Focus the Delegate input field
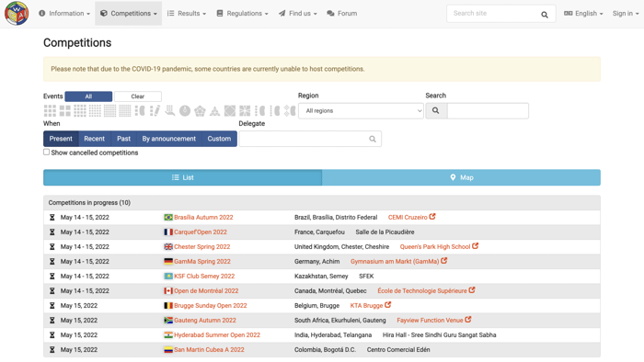 coord(310,139)
